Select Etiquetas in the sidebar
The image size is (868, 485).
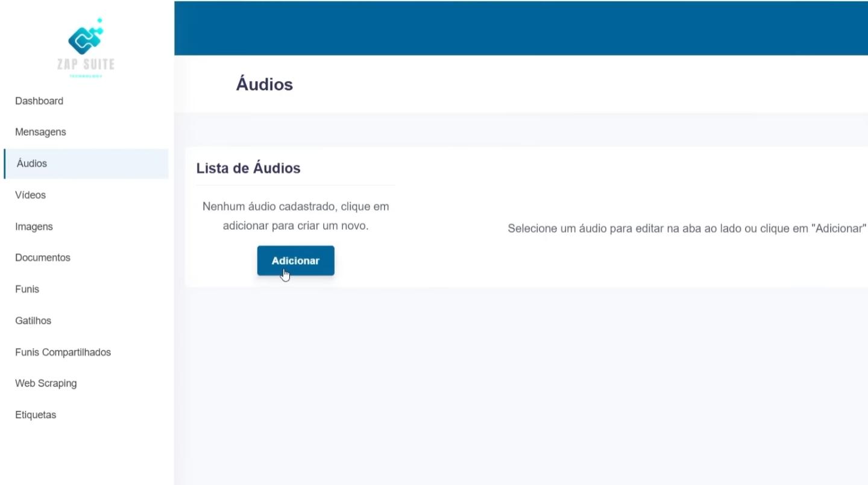pos(36,414)
